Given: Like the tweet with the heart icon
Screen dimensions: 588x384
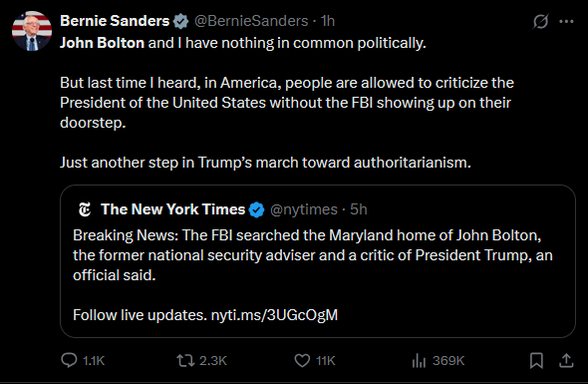Looking at the screenshot, I should tap(302, 361).
